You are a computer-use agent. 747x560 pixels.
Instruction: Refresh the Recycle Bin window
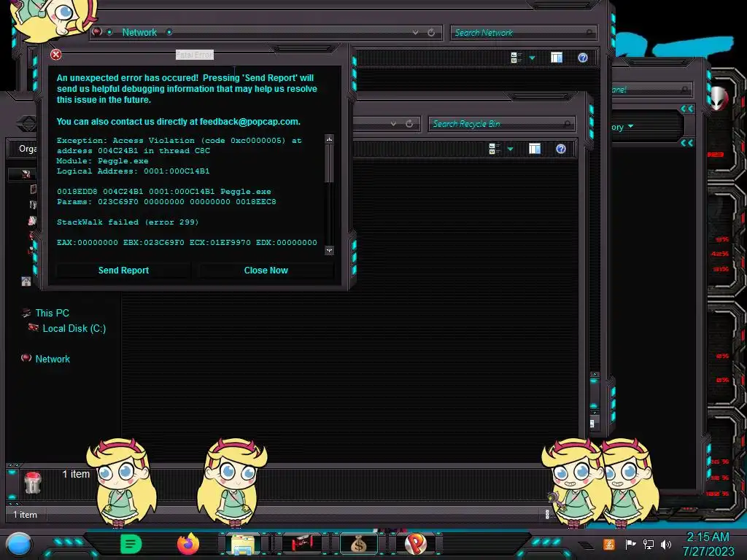pyautogui.click(x=409, y=124)
